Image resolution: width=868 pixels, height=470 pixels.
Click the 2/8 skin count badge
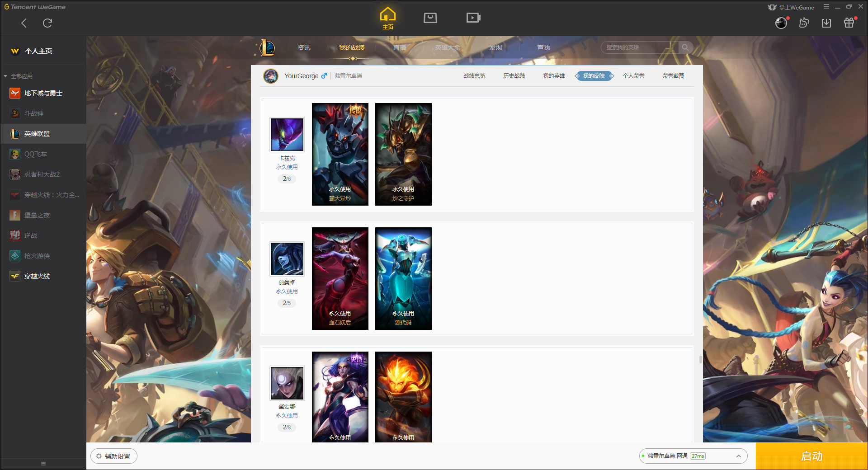(287, 428)
